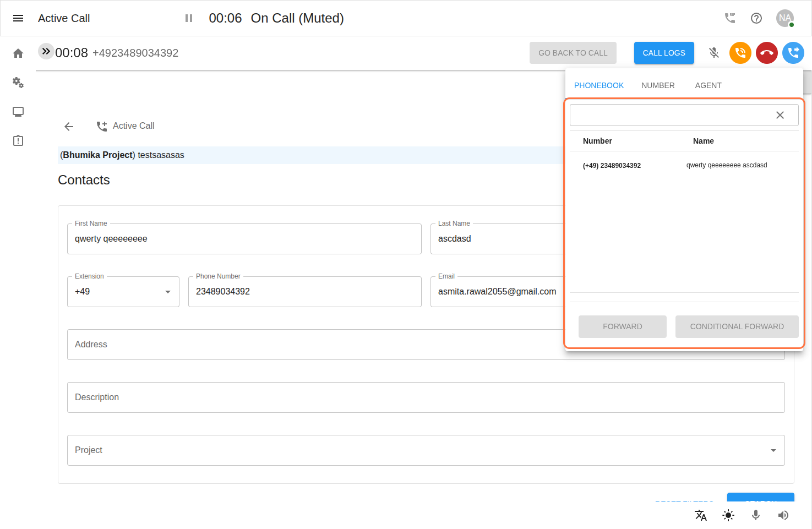
Task: Open settings gears icon in sidebar
Action: pos(18,83)
